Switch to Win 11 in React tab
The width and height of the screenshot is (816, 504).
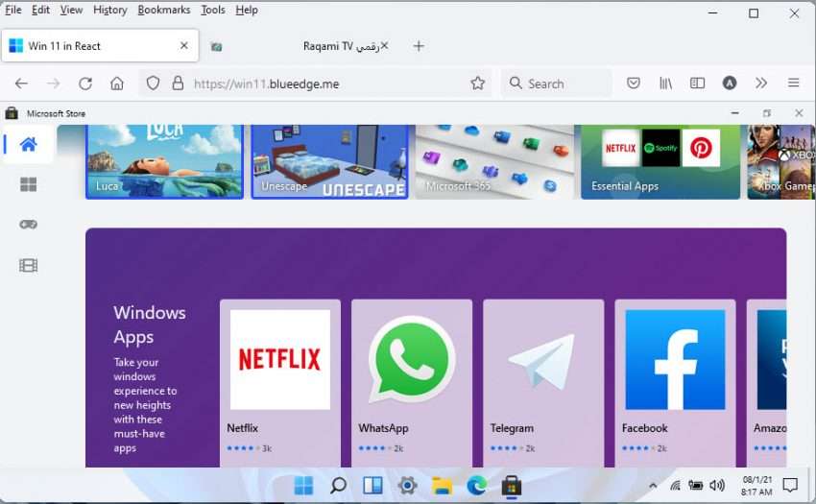(100, 46)
